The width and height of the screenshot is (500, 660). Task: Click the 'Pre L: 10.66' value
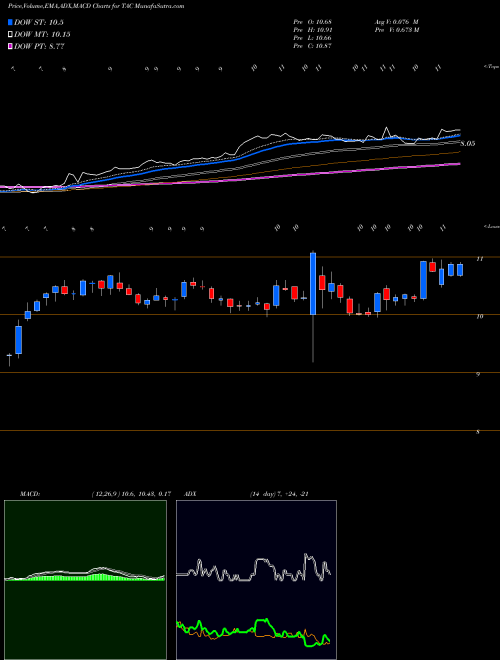point(314,38)
